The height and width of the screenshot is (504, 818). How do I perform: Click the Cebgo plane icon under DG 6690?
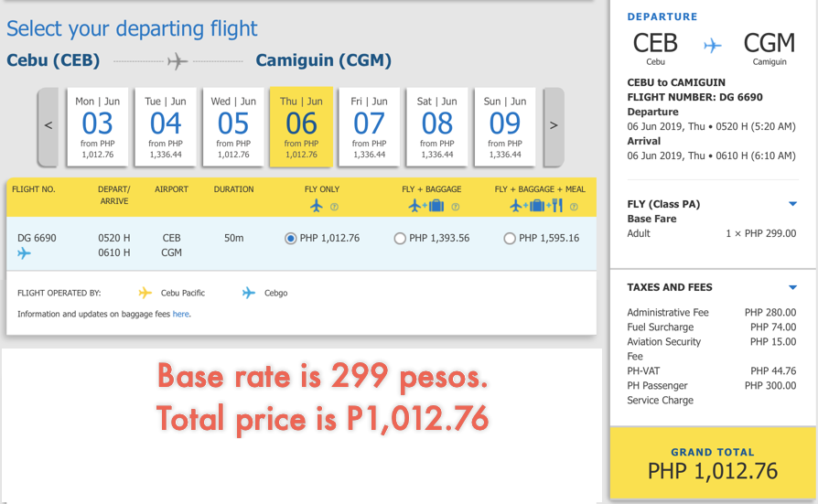coord(24,253)
